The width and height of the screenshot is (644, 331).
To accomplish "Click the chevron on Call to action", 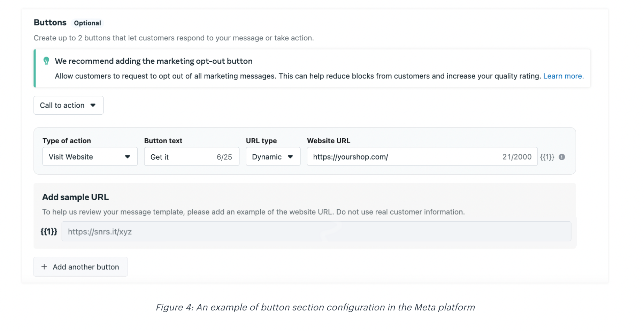I will (93, 105).
